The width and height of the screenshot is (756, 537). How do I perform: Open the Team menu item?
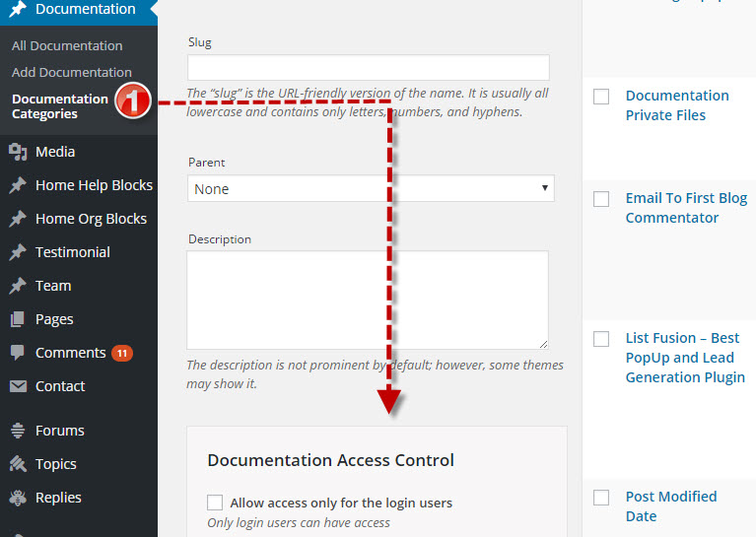pyautogui.click(x=53, y=286)
